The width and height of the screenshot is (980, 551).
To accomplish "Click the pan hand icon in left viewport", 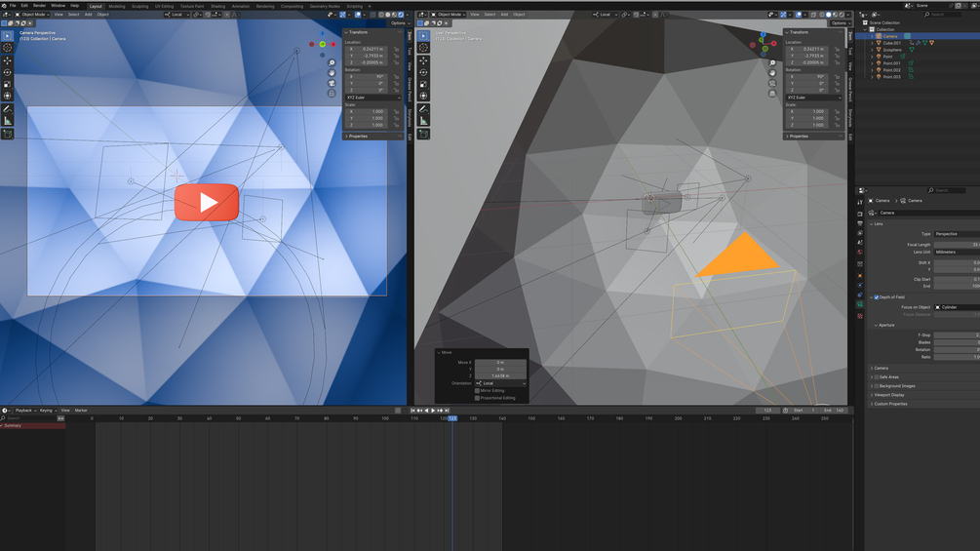I will tap(332, 73).
